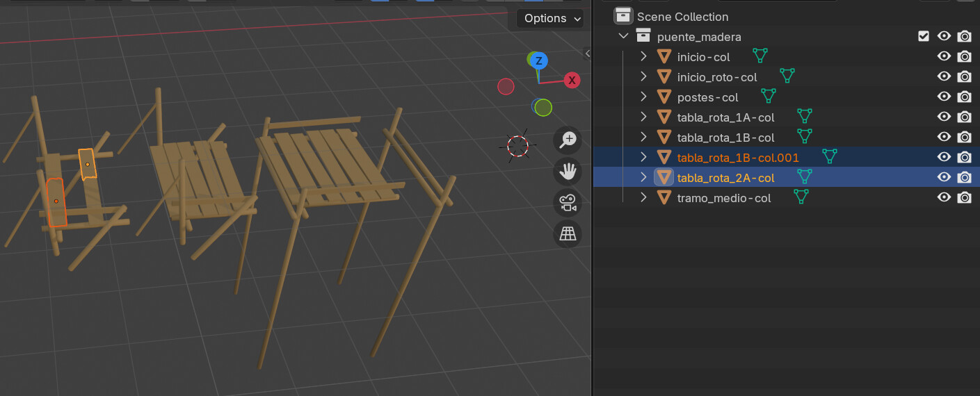Click the object icon of tabla_rota_1A-col

point(664,117)
